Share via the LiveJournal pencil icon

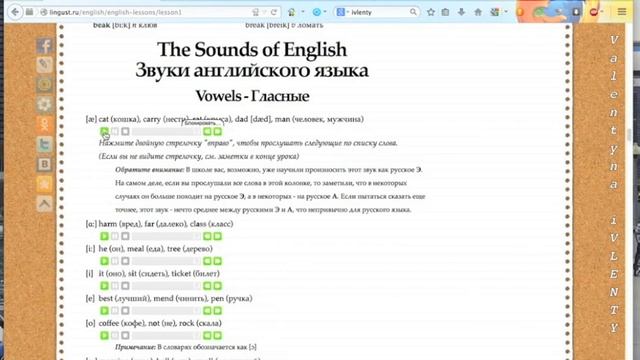click(x=44, y=64)
